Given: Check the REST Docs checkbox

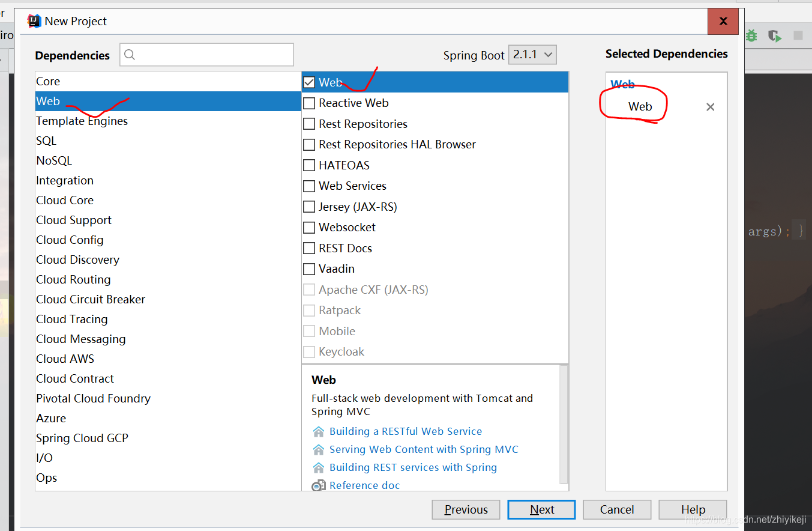Looking at the screenshot, I should (309, 248).
